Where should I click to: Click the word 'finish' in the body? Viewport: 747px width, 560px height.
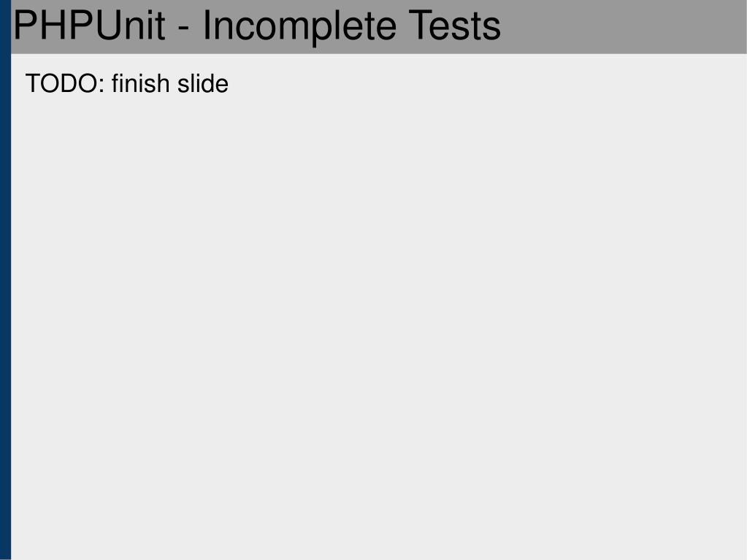(x=140, y=83)
